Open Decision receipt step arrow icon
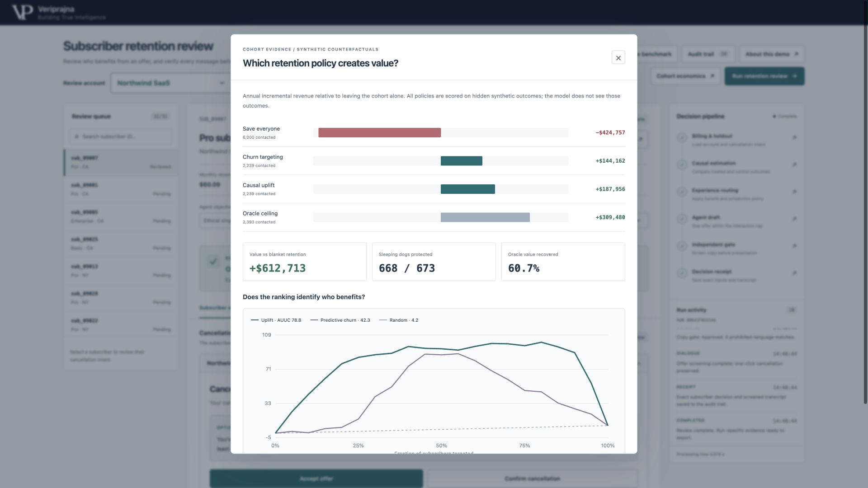This screenshot has height=488, width=868. coord(794,273)
